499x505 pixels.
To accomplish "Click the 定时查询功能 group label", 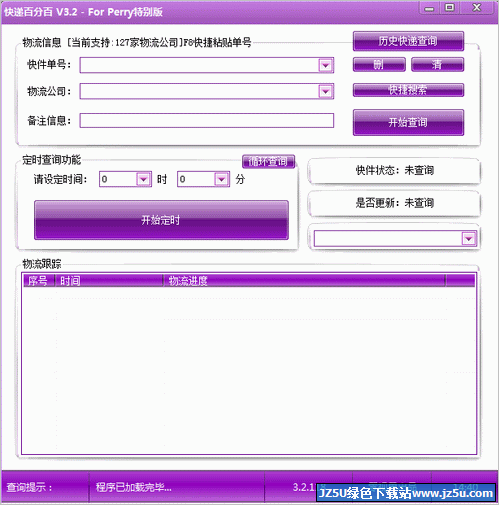I will pyautogui.click(x=52, y=160).
